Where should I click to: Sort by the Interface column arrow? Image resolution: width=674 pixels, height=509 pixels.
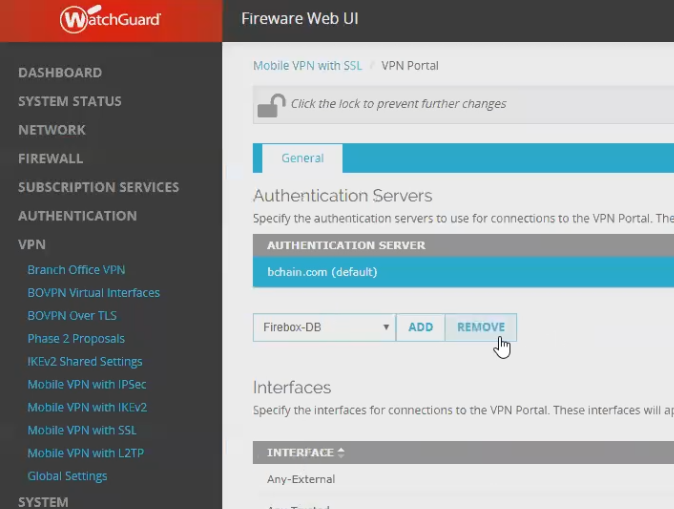(341, 453)
